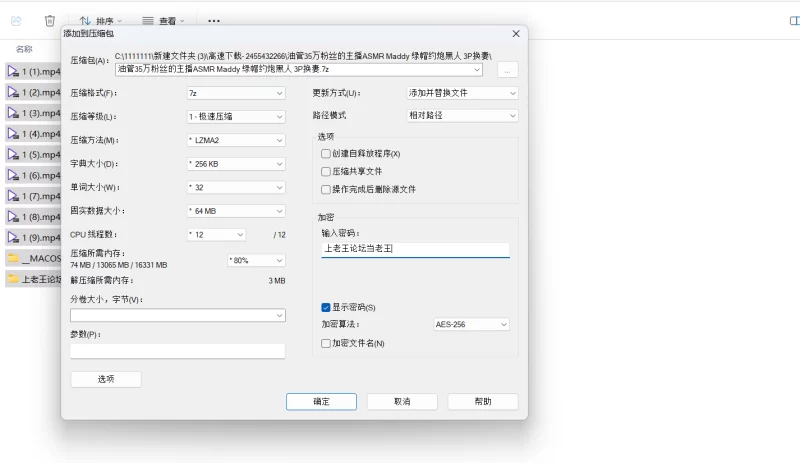Select the __MACOS folder icon
Screen dimensions: 800x463
pos(13,258)
